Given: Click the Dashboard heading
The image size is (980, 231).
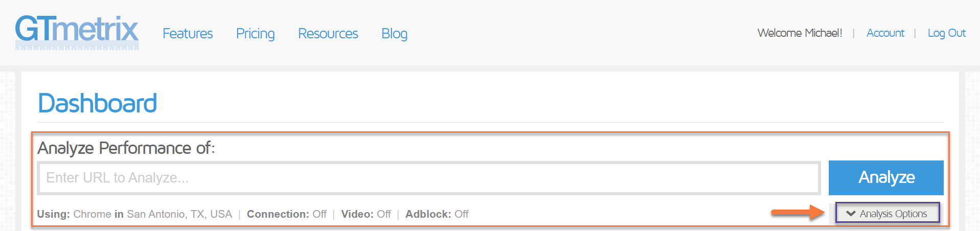Looking at the screenshot, I should (98, 103).
